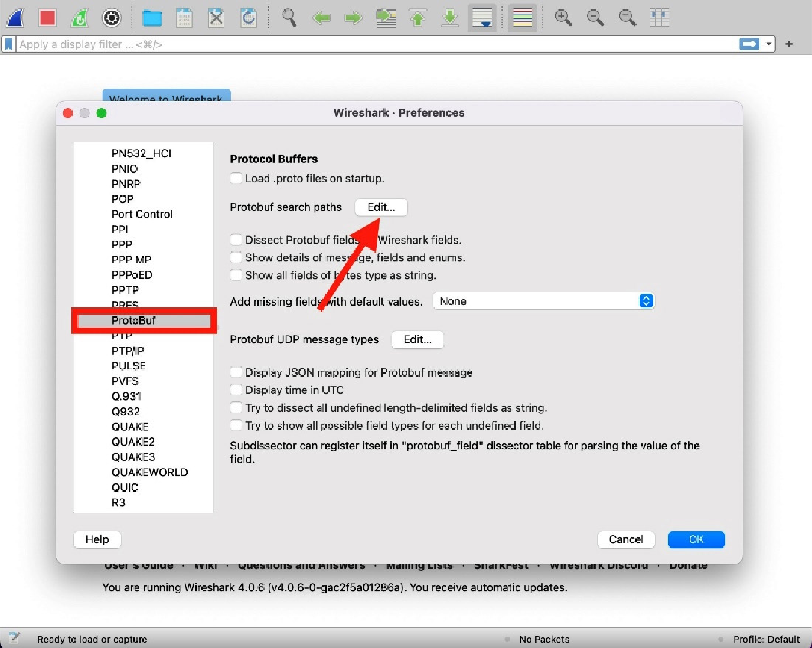Confirm preferences with OK button

[x=696, y=539]
